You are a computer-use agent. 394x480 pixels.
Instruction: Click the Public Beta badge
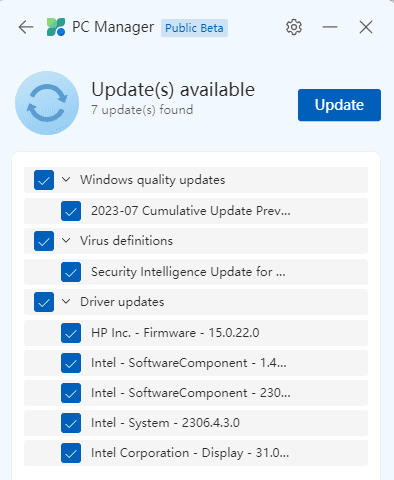[x=194, y=28]
